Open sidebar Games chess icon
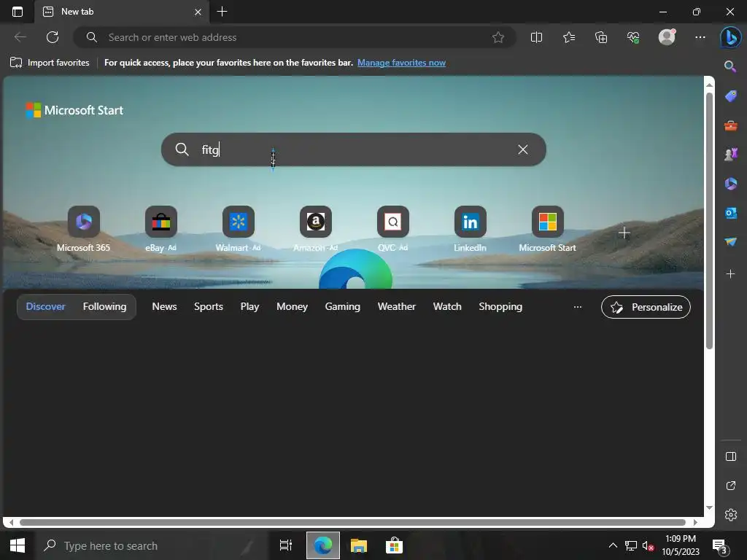This screenshot has height=560, width=747. tap(731, 155)
